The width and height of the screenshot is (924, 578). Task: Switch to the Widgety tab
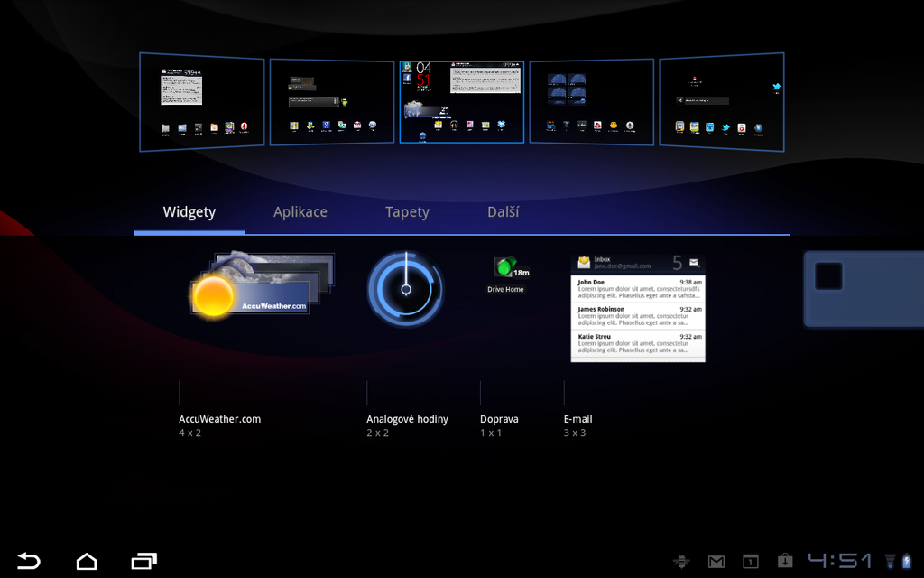coord(189,212)
